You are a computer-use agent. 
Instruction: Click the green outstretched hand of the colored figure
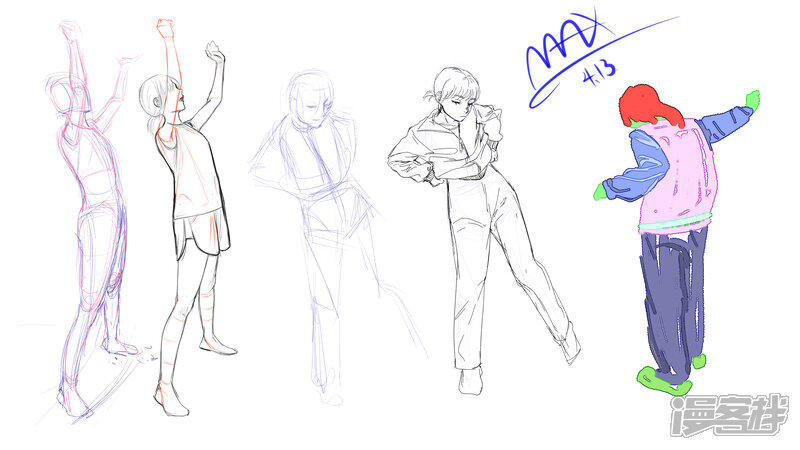click(750, 99)
